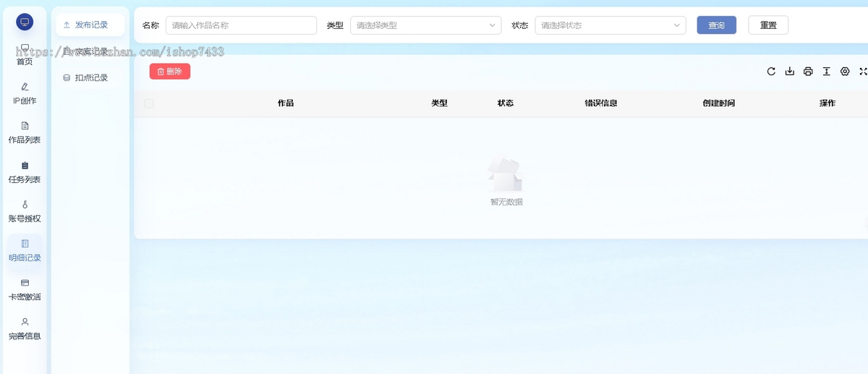Screen dimensions: 868x374
Task: Switch to the 发布记录 submenu tab
Action: pos(90,25)
